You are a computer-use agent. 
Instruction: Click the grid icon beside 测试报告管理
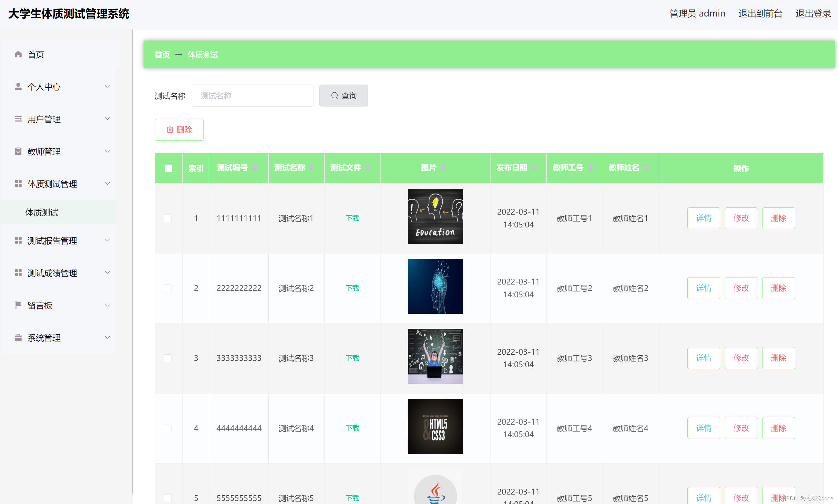(x=18, y=241)
